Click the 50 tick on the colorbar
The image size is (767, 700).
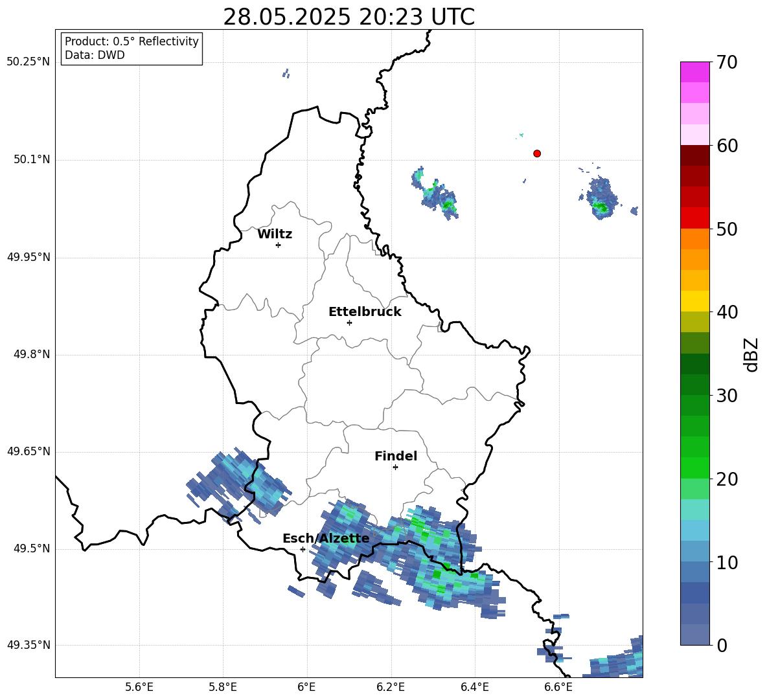727,229
